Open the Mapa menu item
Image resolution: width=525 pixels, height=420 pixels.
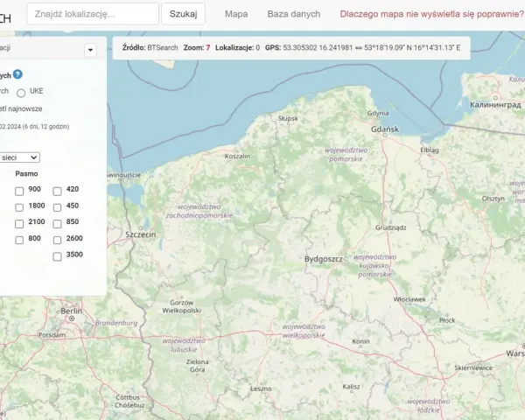[x=236, y=14]
